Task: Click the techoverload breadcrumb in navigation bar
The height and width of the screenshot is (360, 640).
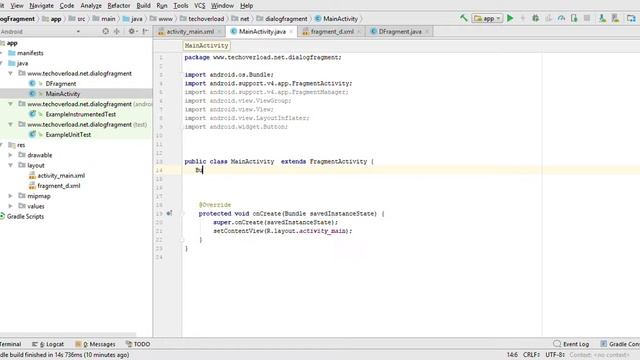Action: (x=206, y=19)
